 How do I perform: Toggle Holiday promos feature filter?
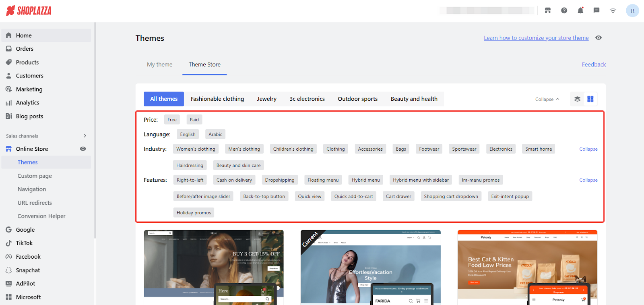pyautogui.click(x=194, y=213)
